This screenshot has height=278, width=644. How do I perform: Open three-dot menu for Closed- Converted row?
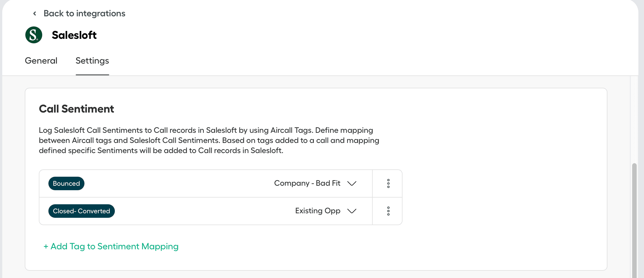pyautogui.click(x=388, y=211)
